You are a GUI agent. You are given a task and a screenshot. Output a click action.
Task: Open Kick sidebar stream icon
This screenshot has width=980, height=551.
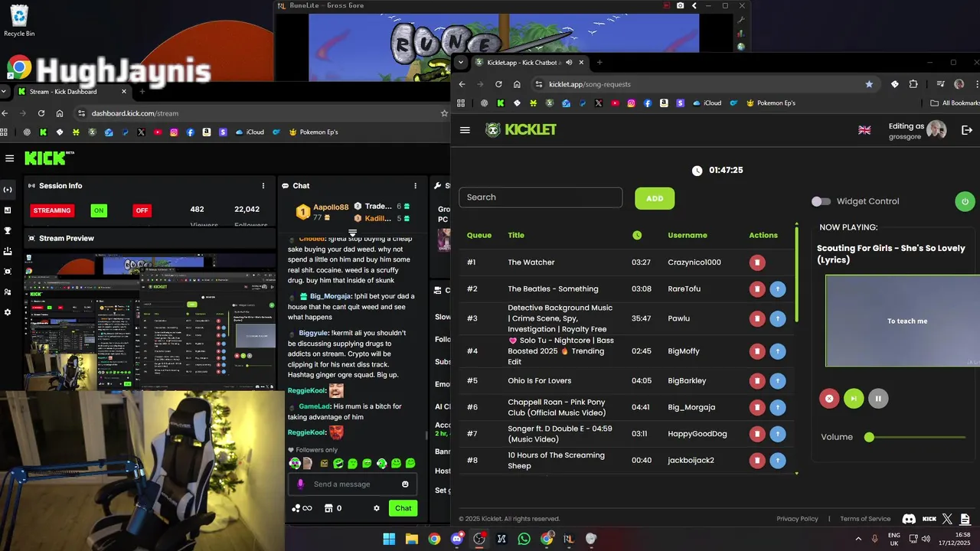(8, 190)
